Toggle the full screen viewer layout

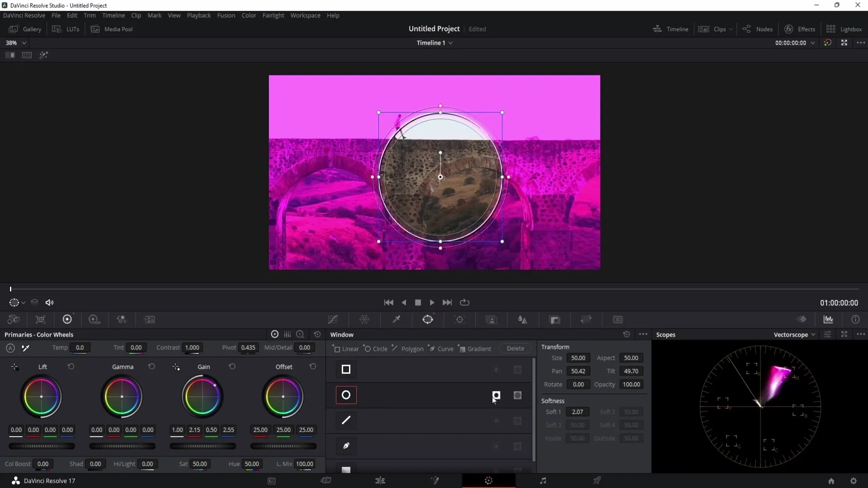click(845, 42)
